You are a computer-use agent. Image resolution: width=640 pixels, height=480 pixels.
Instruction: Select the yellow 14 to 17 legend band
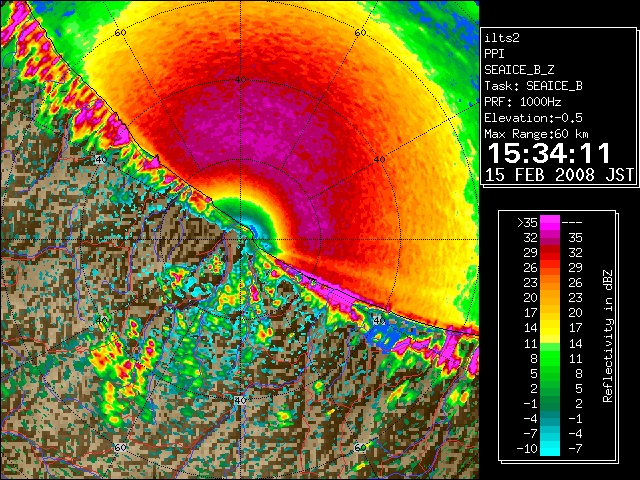pyautogui.click(x=550, y=328)
